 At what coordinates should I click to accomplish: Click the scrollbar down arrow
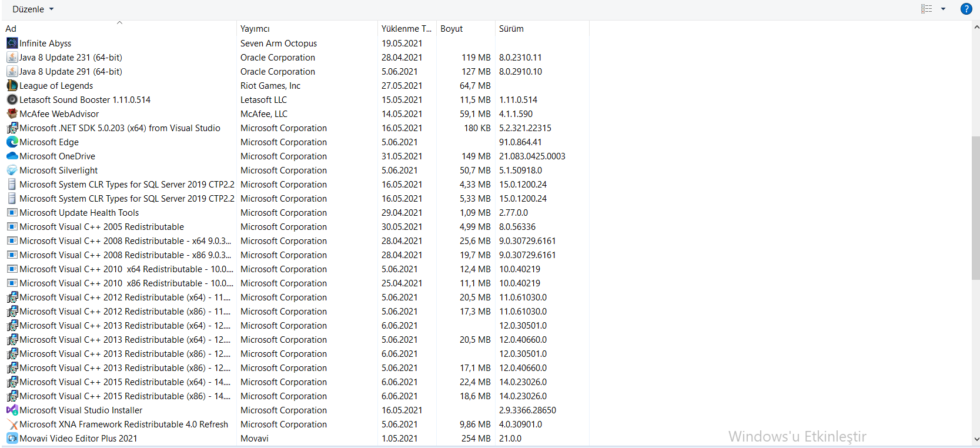(976, 439)
